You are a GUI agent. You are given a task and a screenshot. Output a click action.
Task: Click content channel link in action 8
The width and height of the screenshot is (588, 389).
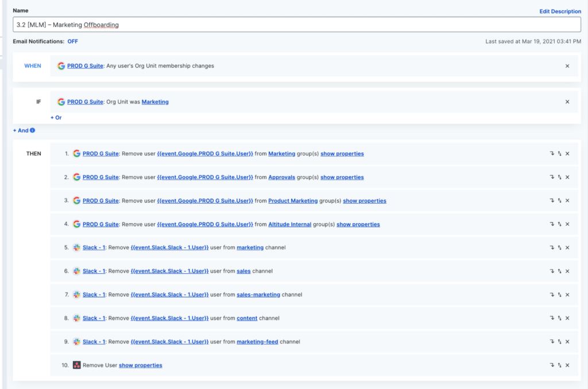click(247, 318)
